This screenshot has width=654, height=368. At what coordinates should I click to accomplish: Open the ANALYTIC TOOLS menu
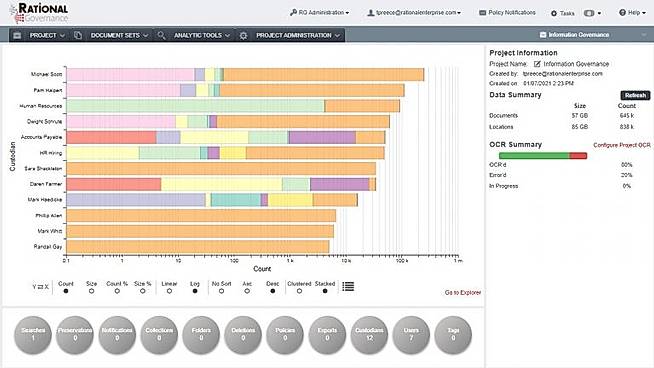[202, 35]
